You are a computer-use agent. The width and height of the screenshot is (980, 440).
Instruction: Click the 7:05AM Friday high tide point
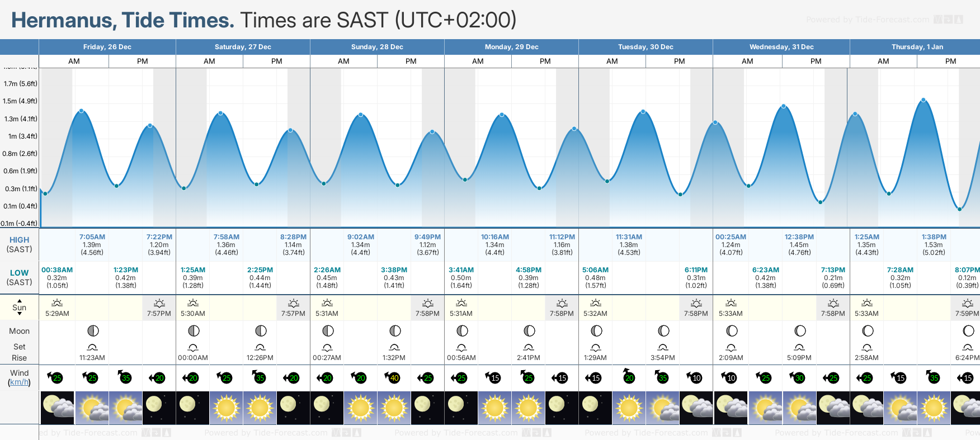pyautogui.click(x=82, y=111)
